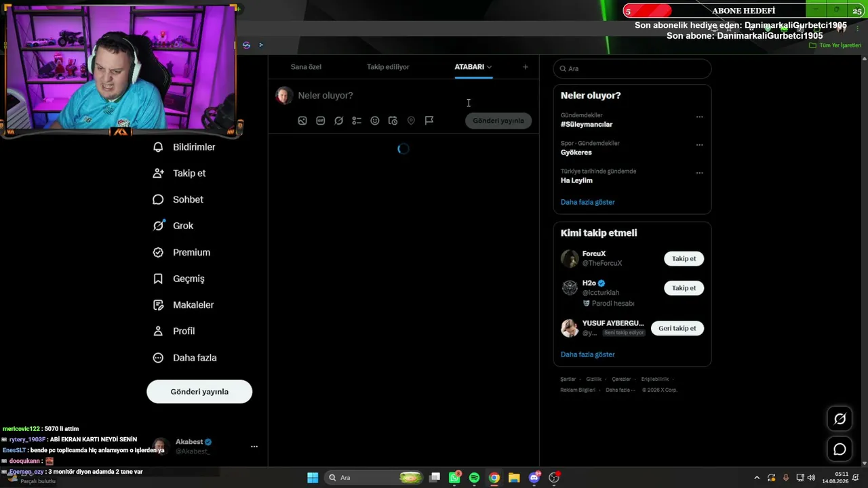
Task: Open more options for Ha Leylim trend
Action: coord(699,173)
